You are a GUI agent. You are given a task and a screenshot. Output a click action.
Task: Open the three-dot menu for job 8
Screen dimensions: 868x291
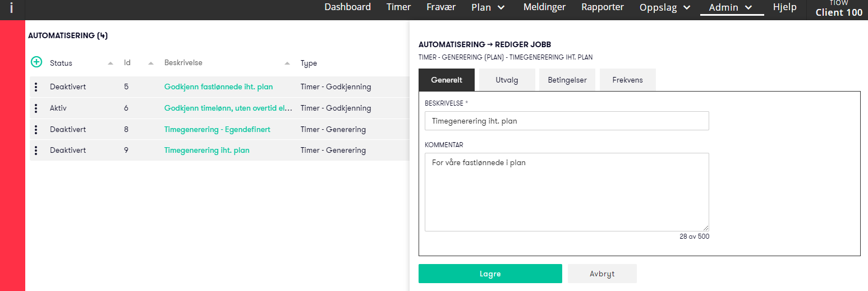click(x=36, y=130)
